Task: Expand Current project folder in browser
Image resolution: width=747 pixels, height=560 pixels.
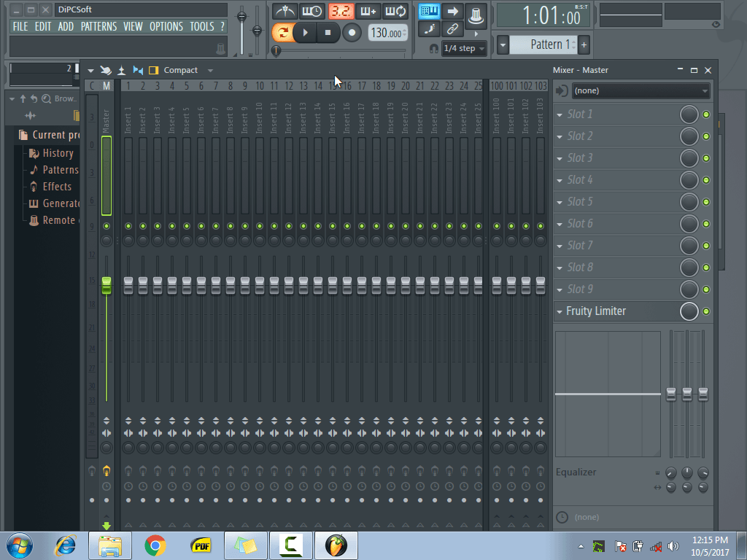Action: (48, 135)
